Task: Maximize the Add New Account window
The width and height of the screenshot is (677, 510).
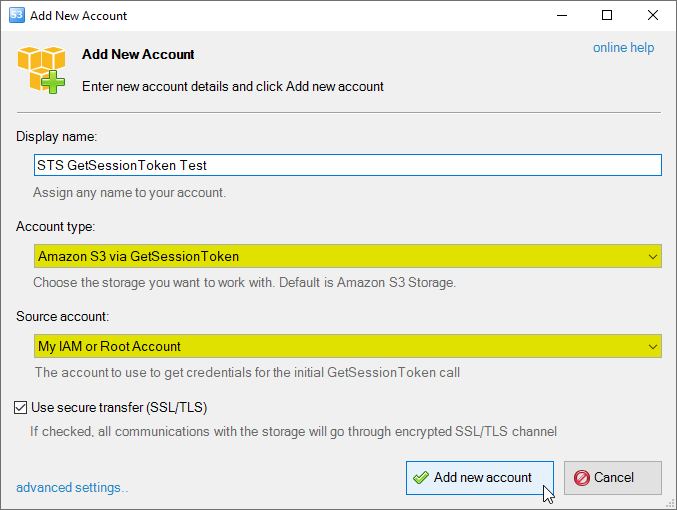Action: click(607, 16)
